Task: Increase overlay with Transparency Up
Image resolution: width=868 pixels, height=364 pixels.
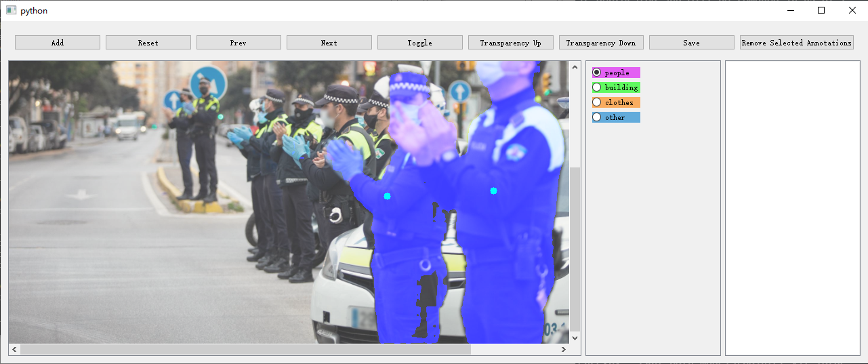Action: tap(510, 43)
